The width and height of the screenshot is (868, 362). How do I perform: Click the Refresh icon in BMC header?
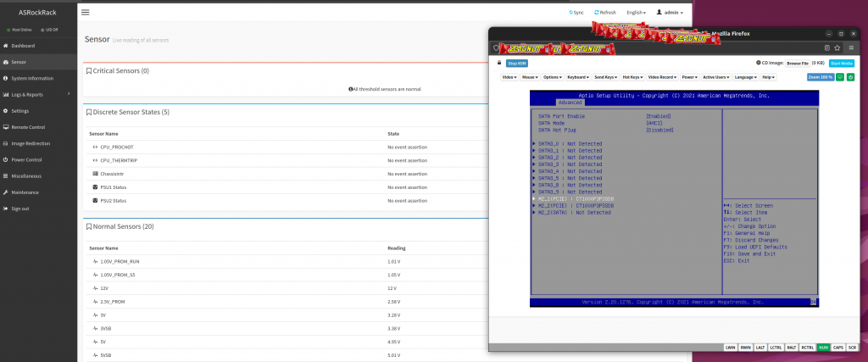[x=596, y=12]
